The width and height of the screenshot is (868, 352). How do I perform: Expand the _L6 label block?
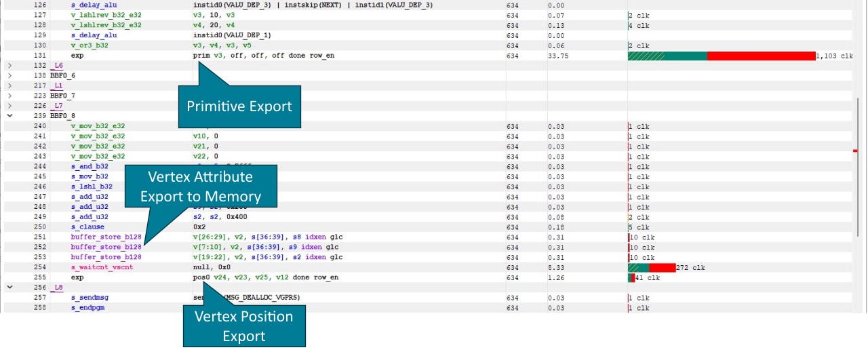click(x=9, y=66)
